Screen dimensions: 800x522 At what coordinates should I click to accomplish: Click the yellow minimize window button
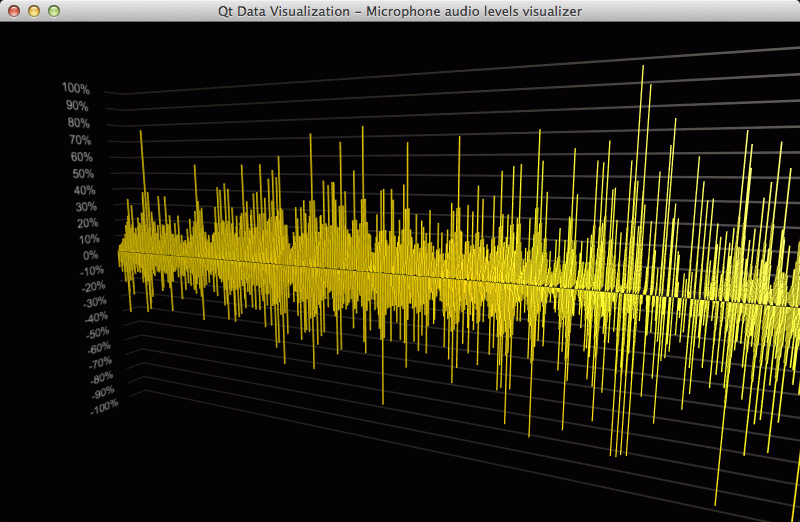pyautogui.click(x=33, y=11)
